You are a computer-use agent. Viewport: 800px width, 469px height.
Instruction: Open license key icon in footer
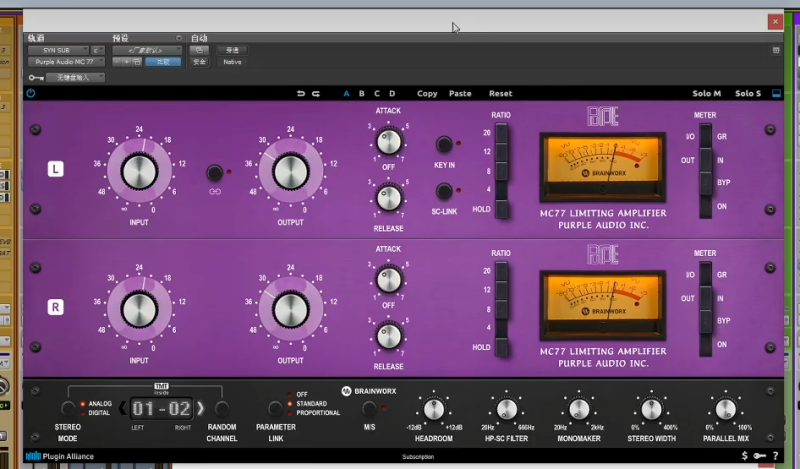tap(760, 456)
